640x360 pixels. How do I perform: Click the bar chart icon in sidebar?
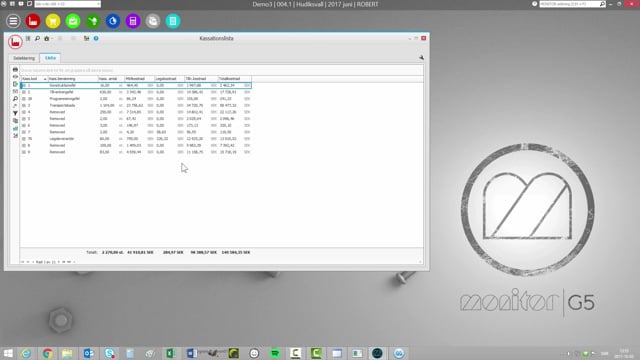tap(15, 128)
